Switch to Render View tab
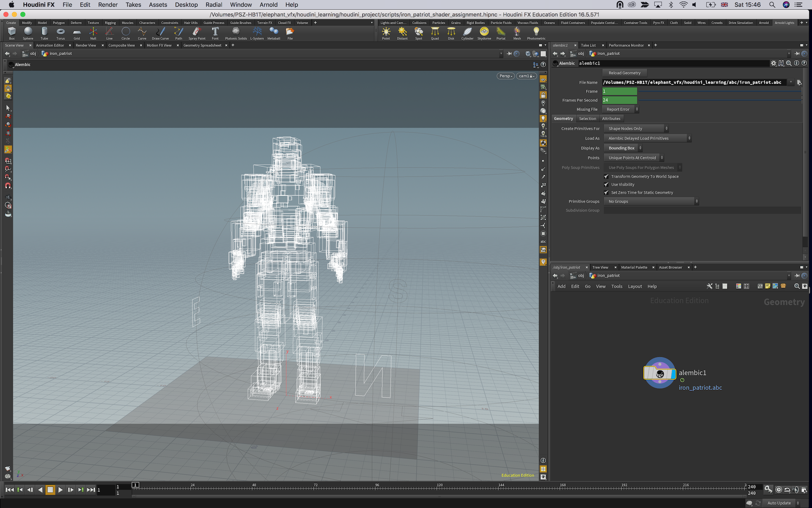The width and height of the screenshot is (812, 508). click(86, 45)
